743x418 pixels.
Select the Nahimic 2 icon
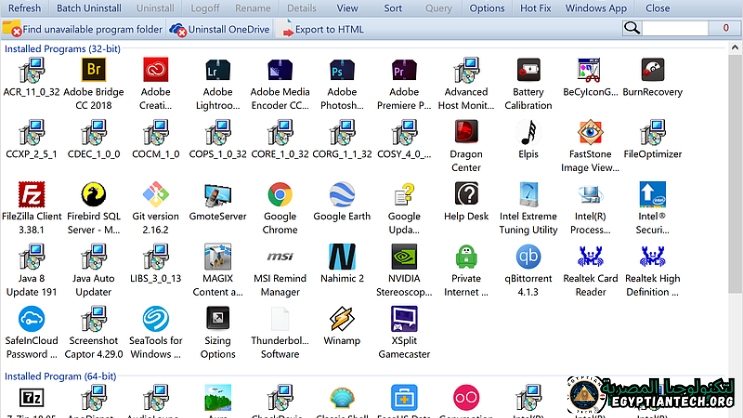342,256
